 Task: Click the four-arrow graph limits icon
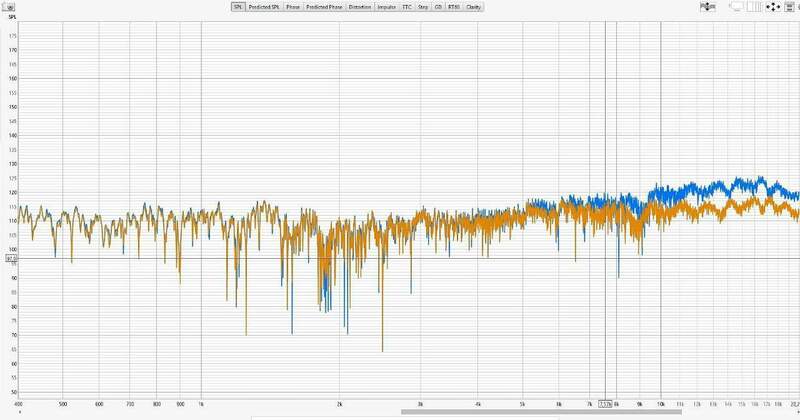tap(771, 7)
